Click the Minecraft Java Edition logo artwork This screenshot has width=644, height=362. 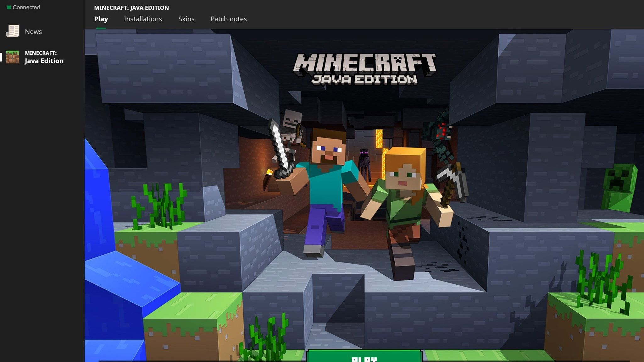tap(364, 69)
